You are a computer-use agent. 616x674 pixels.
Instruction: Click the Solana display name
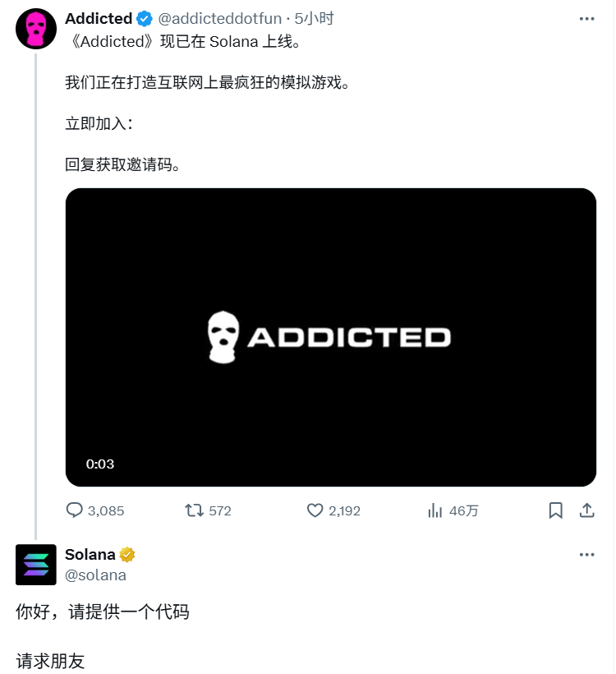90,555
